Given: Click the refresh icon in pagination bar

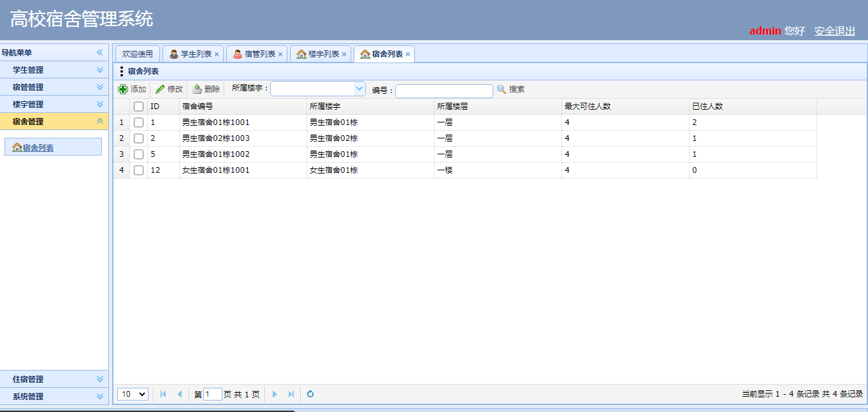Looking at the screenshot, I should point(310,394).
